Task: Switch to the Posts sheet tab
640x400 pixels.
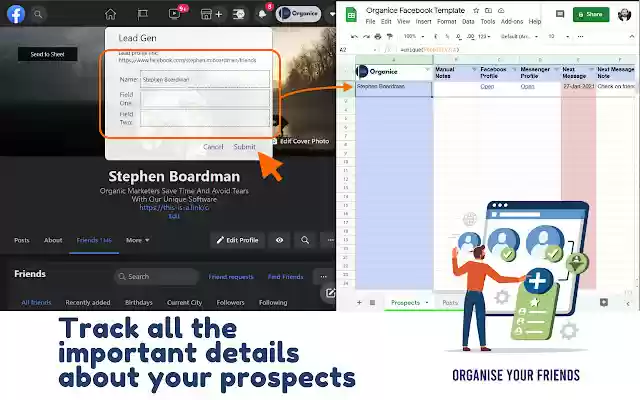Action: tap(450, 302)
